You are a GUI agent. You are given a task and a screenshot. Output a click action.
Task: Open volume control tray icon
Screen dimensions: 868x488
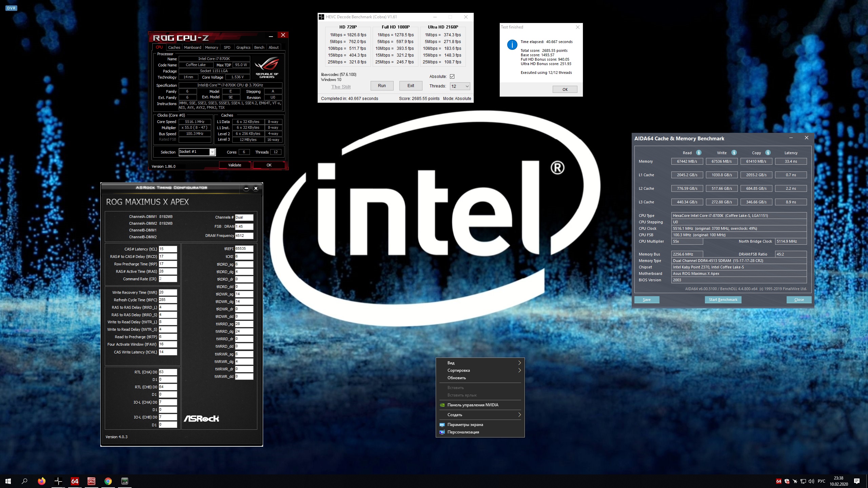[x=811, y=481]
